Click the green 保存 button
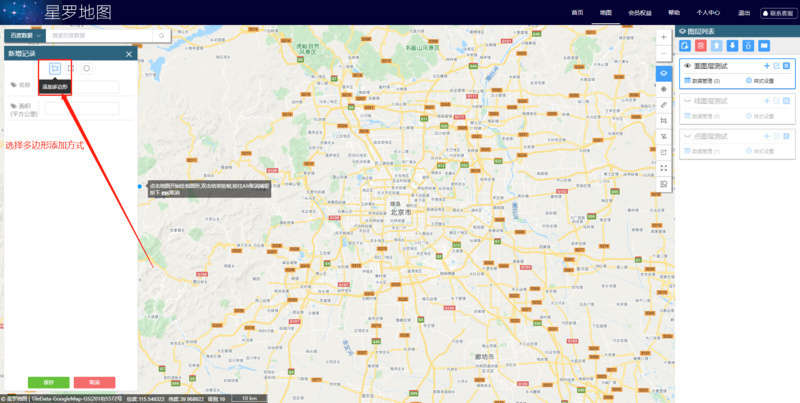800x403 pixels. tap(48, 383)
